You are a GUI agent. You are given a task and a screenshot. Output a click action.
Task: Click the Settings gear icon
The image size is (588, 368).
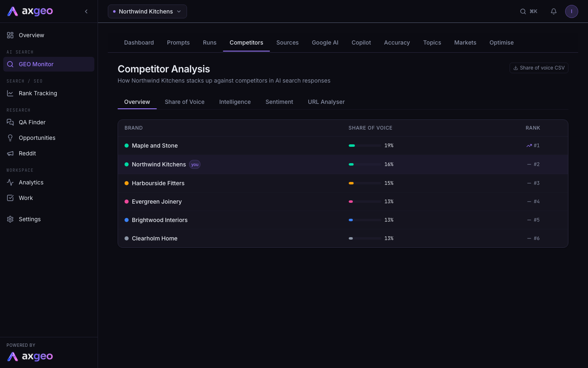coord(10,219)
